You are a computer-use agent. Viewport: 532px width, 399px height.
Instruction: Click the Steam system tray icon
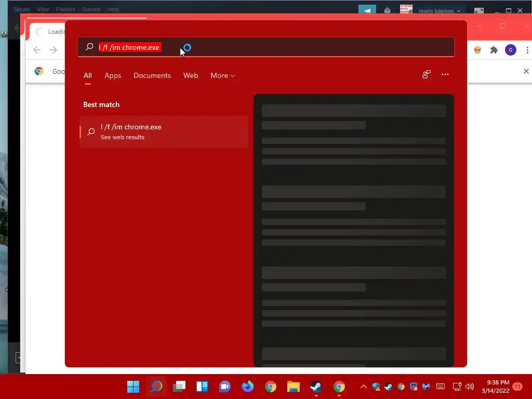389,387
